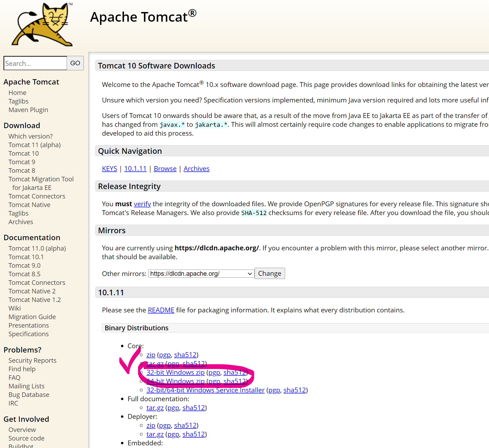
Task: Go to Home in sidebar
Action: coord(17,93)
